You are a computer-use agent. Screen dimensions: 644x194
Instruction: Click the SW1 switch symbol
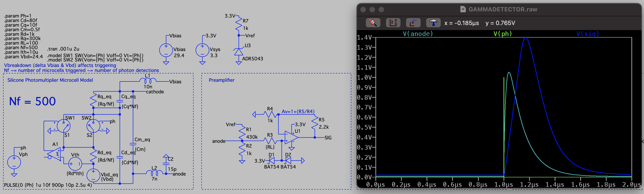tap(63, 126)
